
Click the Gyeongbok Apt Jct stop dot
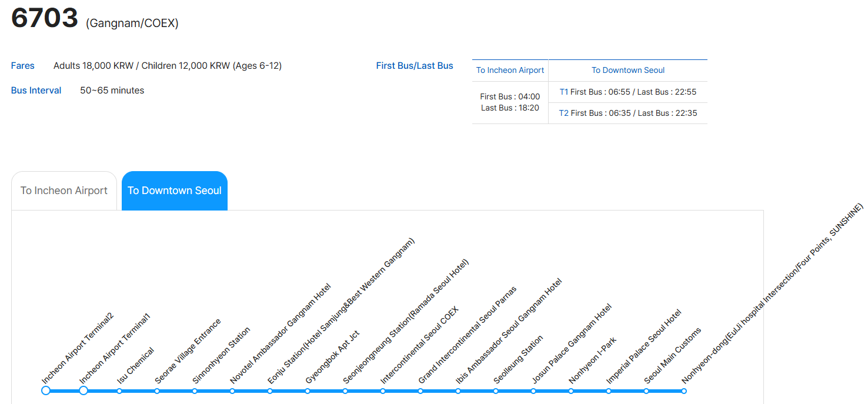coord(308,391)
